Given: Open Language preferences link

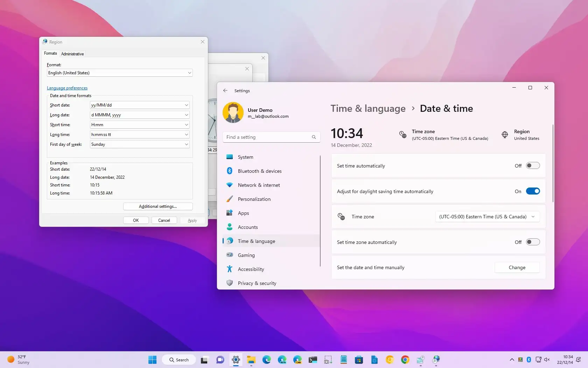Looking at the screenshot, I should (67, 88).
